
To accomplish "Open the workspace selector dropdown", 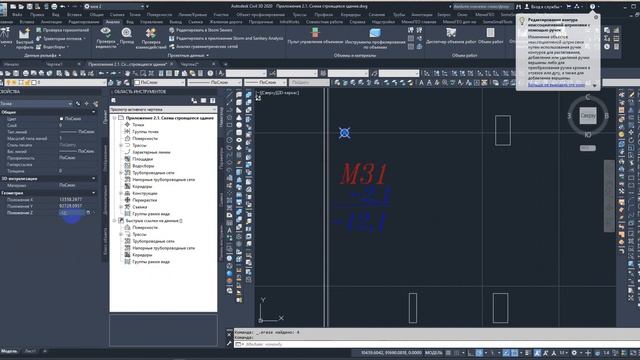I will coord(114,7).
